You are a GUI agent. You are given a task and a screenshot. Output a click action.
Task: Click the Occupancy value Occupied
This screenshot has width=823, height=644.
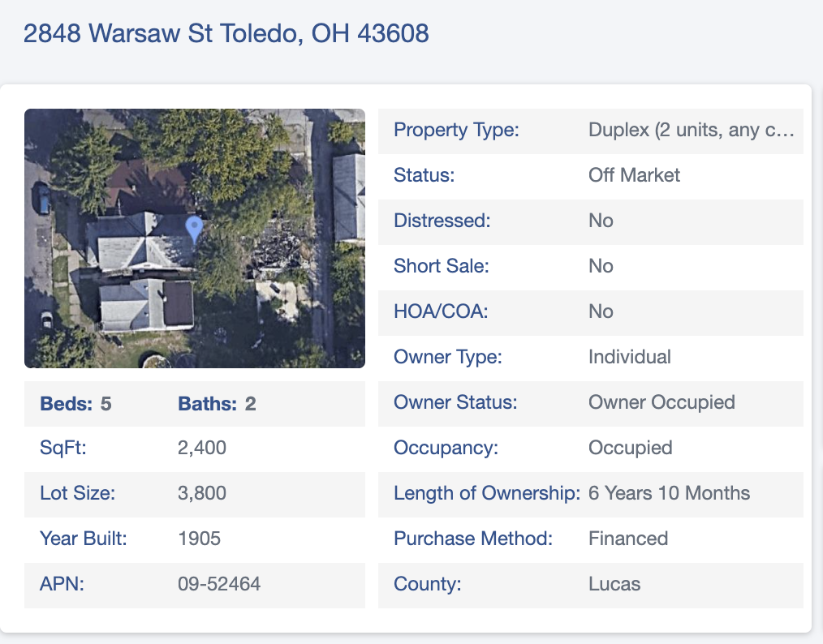631,448
